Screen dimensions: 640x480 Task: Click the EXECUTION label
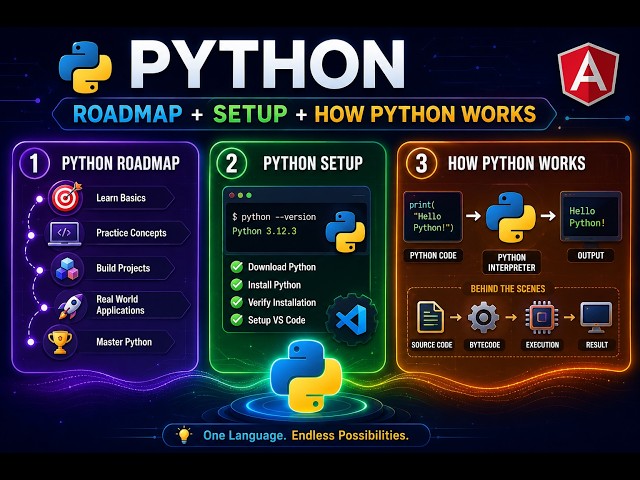tap(542, 345)
